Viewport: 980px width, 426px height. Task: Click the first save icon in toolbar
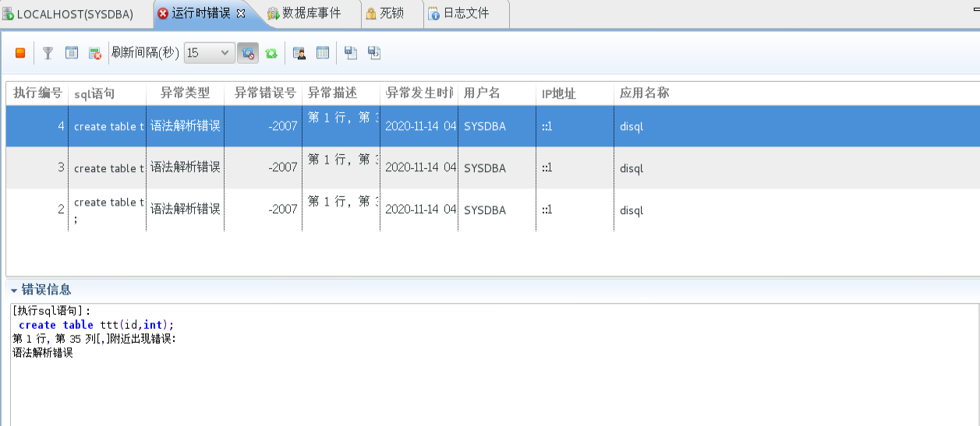(351, 53)
